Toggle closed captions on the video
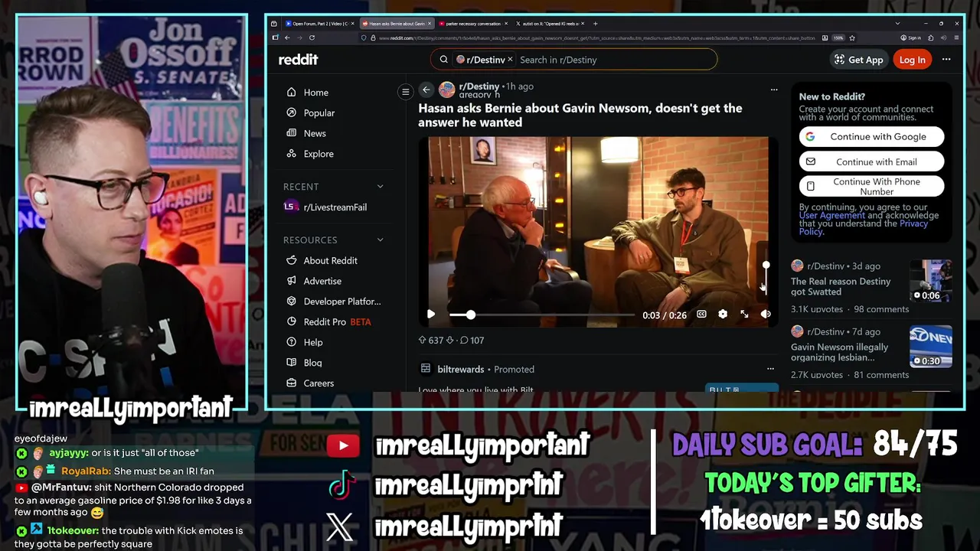 coord(701,315)
